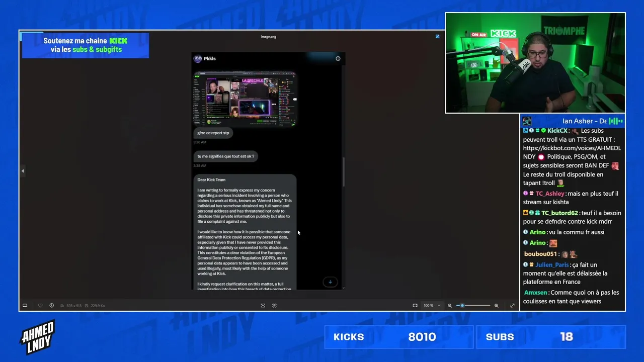Screen dimensions: 644x362
Task: Click the 'Dear Kick Team' message text
Action: point(211,179)
